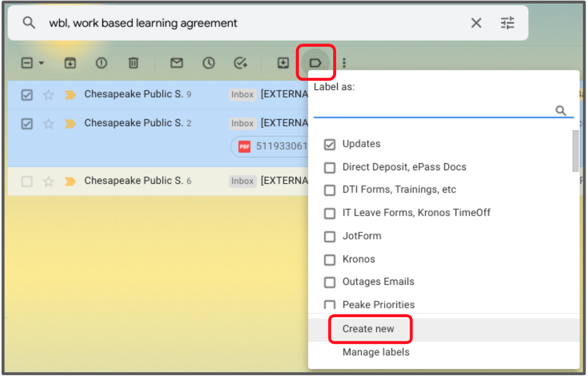Click the Mark as unread envelope icon

click(176, 63)
